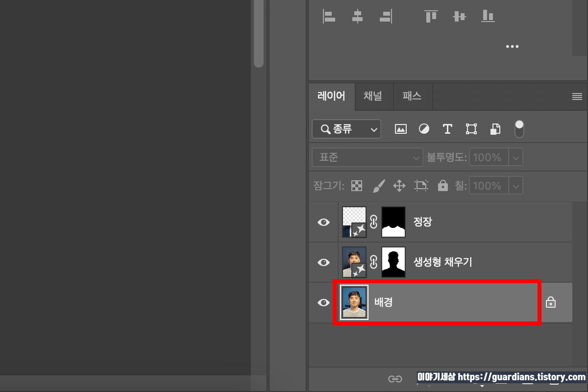The height and width of the screenshot is (392, 588).
Task: Lock transparent pixels
Action: click(358, 186)
